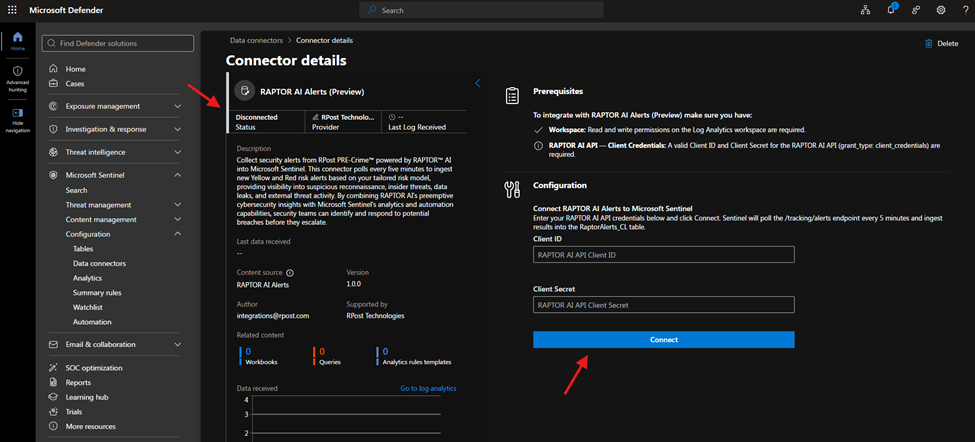Click the blue Connect button
Image resolution: width=975 pixels, height=442 pixels.
coord(663,339)
